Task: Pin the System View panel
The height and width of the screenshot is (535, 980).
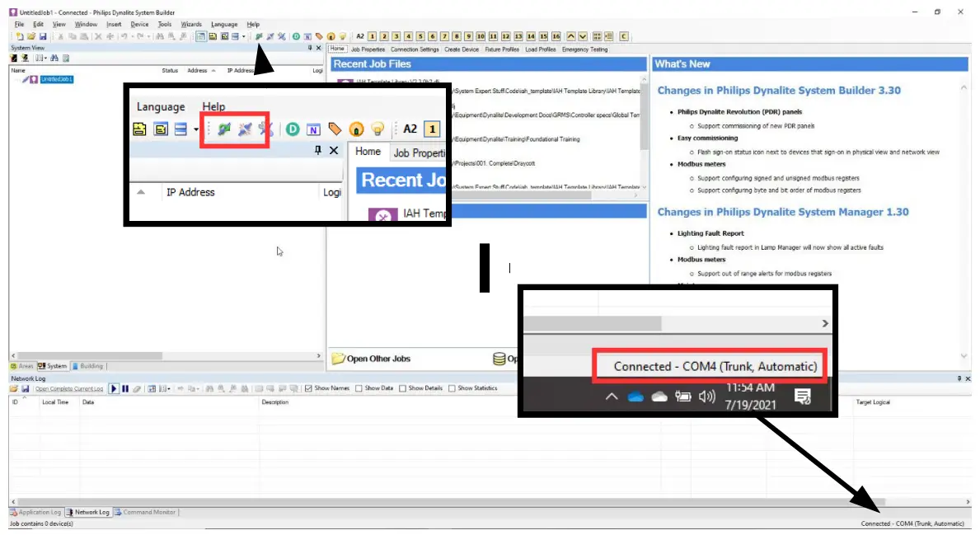Action: 309,48
